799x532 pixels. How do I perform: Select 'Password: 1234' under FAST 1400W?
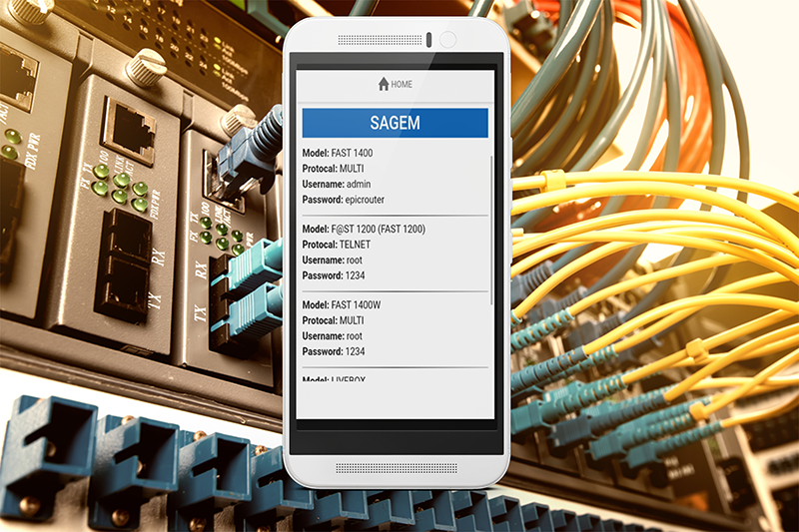point(334,351)
